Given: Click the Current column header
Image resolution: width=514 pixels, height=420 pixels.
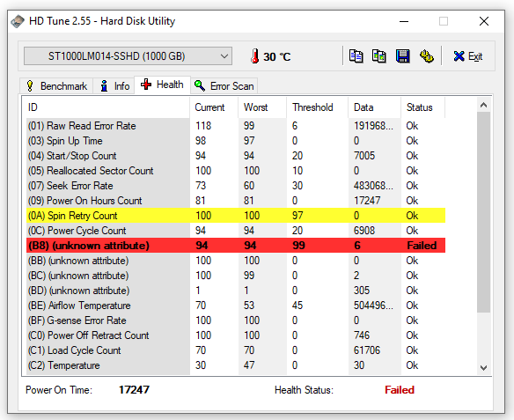Looking at the screenshot, I should coord(214,107).
